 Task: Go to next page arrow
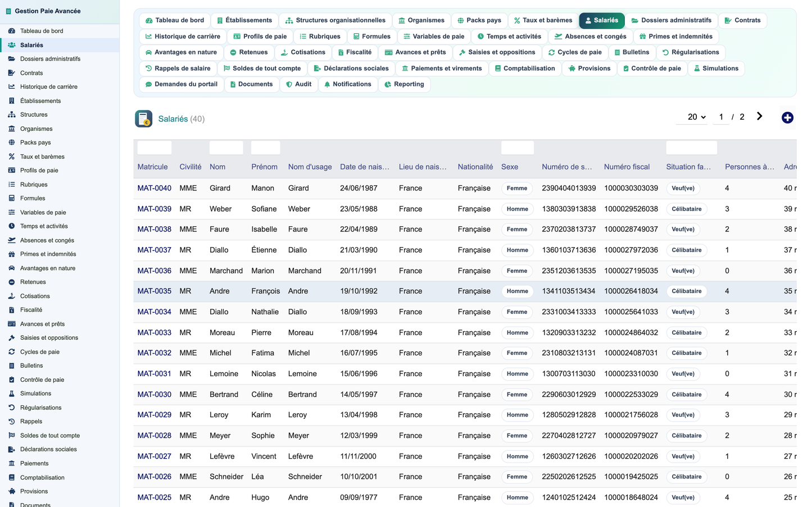click(759, 116)
